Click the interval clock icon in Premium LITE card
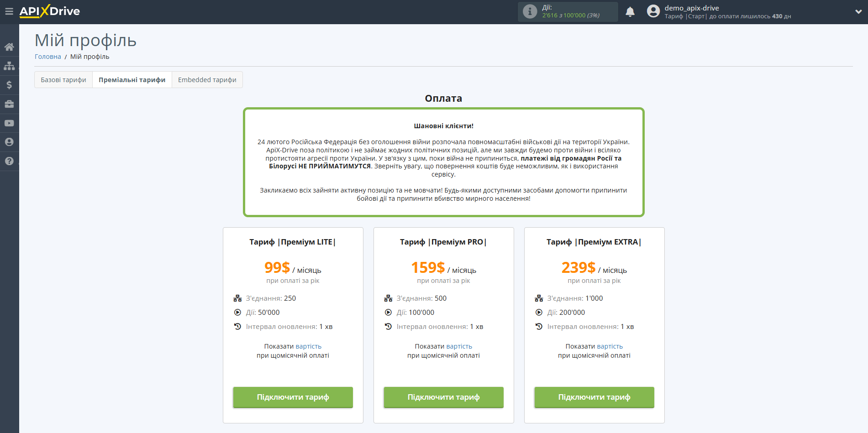 [x=237, y=327]
